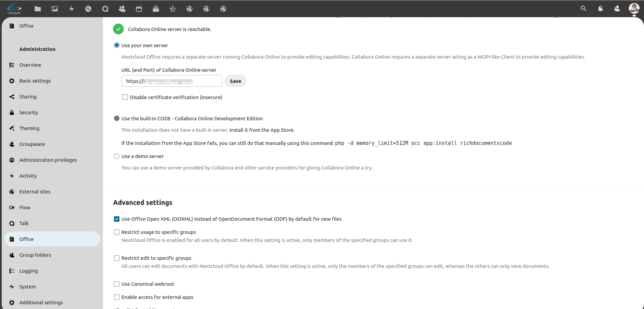This screenshot has width=644, height=309.
Task: Open the Files app icon in top bar
Action: point(38,9)
